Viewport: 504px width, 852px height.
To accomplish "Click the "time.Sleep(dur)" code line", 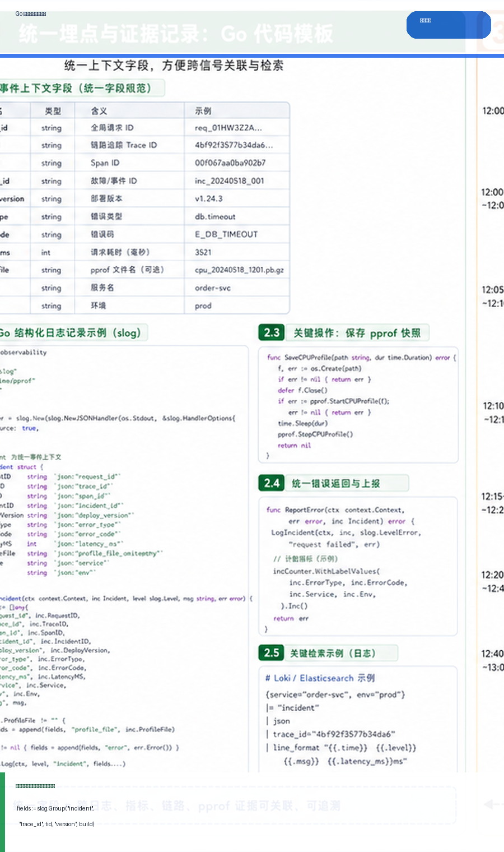I will click(303, 423).
